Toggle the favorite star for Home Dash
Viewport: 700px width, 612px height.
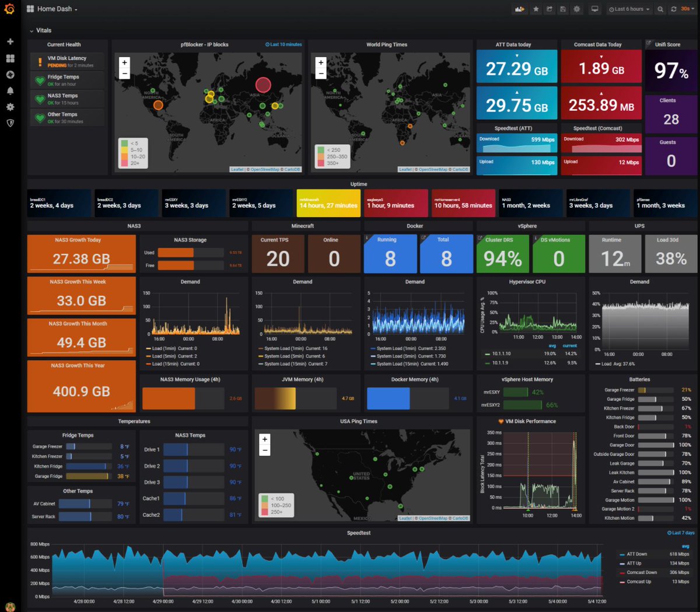click(536, 9)
